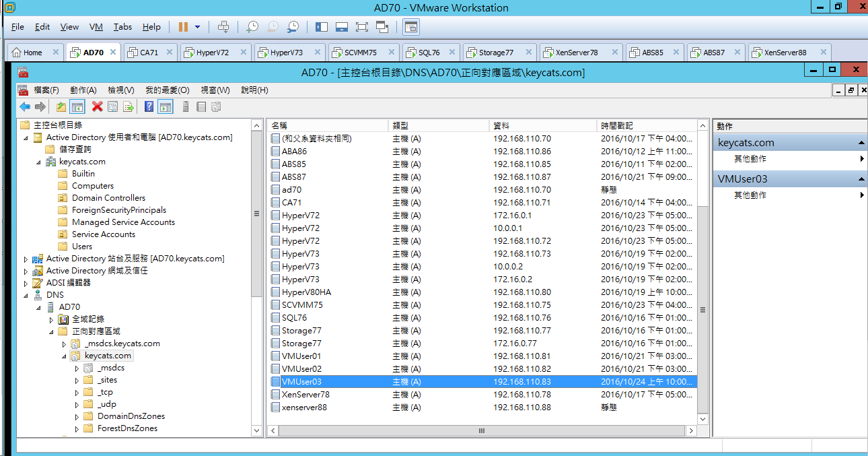Open 其他動作 submenu under keycats.com

pyautogui.click(x=790, y=159)
